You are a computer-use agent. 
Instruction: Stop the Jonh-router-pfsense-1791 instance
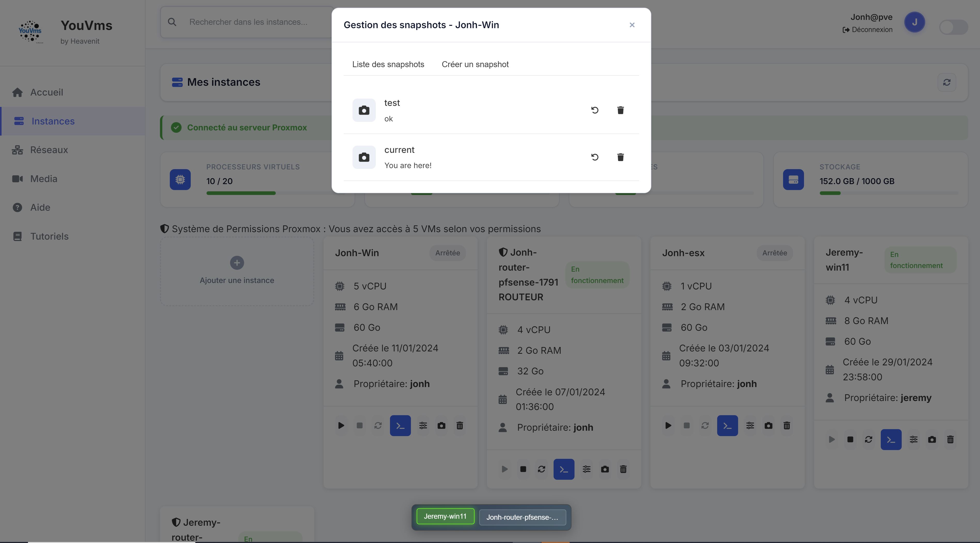[x=523, y=469]
